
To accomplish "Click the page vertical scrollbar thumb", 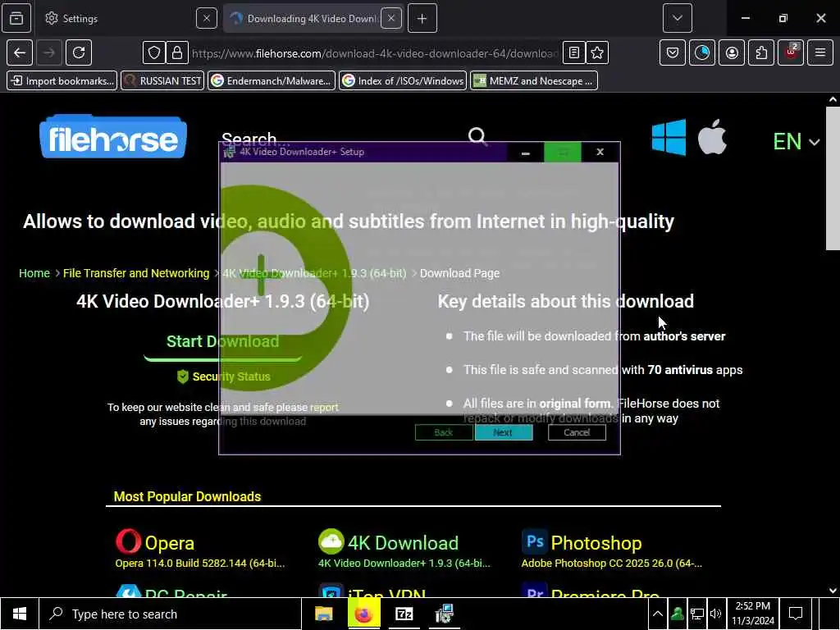I will (833, 178).
